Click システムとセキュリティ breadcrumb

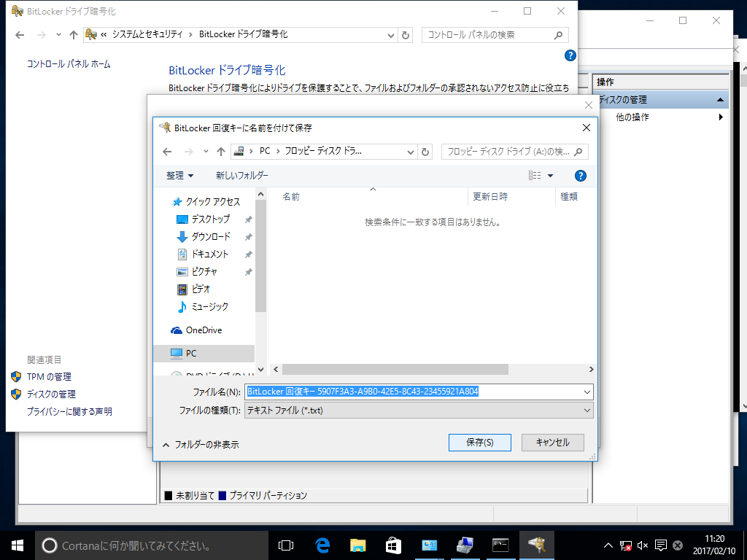tap(147, 34)
